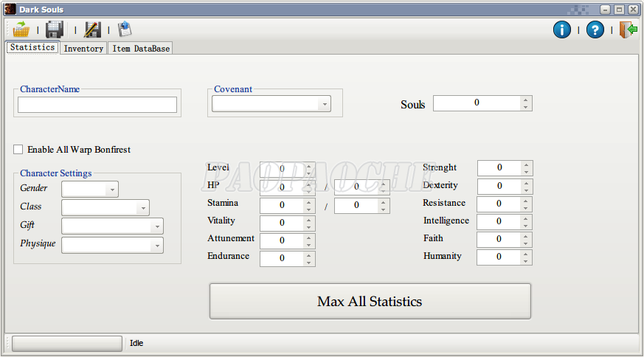Decrease the Attunement stepper
The image size is (644, 357).
point(309,246)
